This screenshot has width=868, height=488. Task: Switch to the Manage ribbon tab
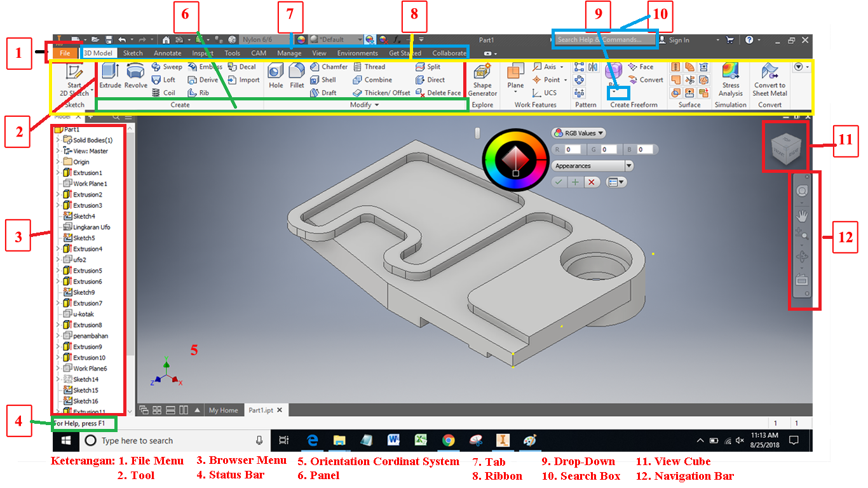(x=289, y=53)
